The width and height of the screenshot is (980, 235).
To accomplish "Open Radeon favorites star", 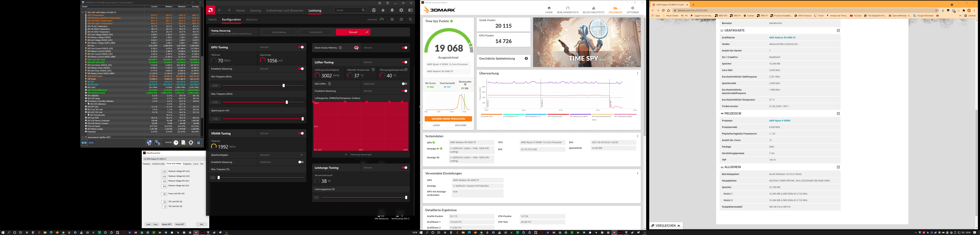I will [383, 10].
